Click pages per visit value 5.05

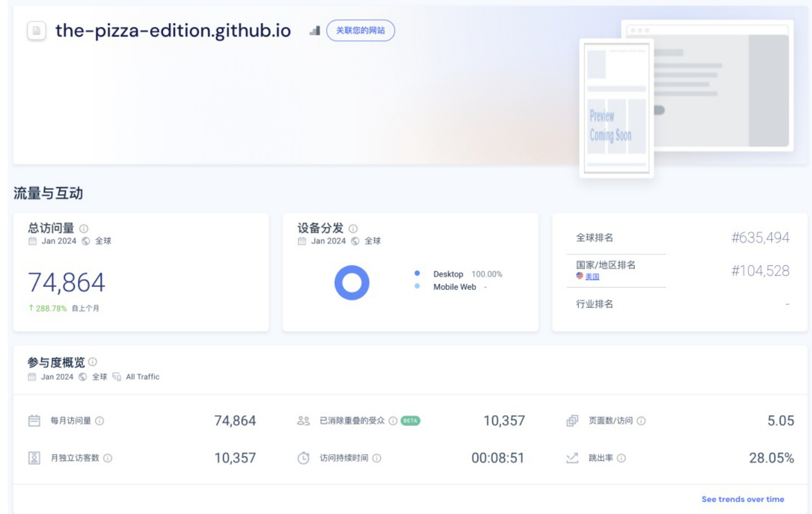tap(781, 421)
